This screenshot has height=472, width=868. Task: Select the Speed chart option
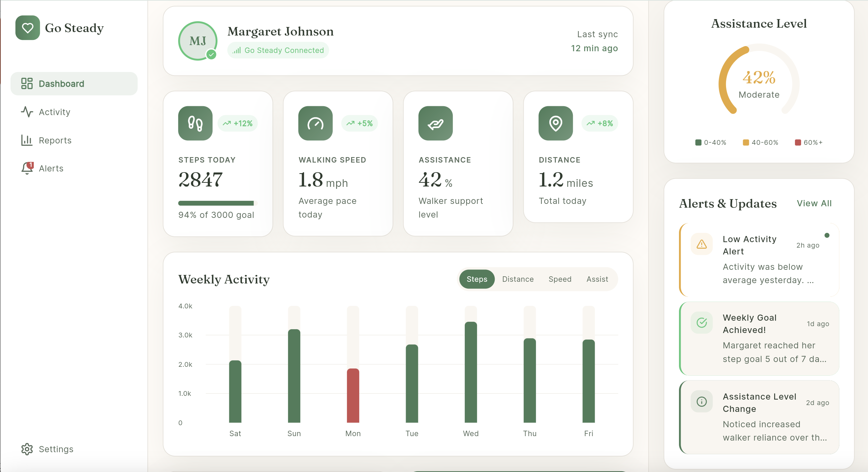[x=560, y=279]
